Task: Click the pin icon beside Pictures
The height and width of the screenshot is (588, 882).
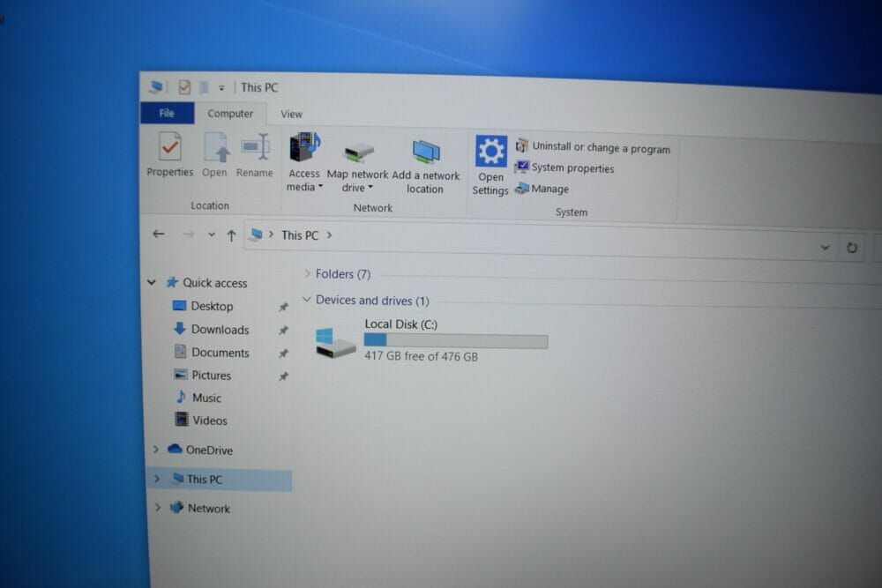Action: point(283,376)
